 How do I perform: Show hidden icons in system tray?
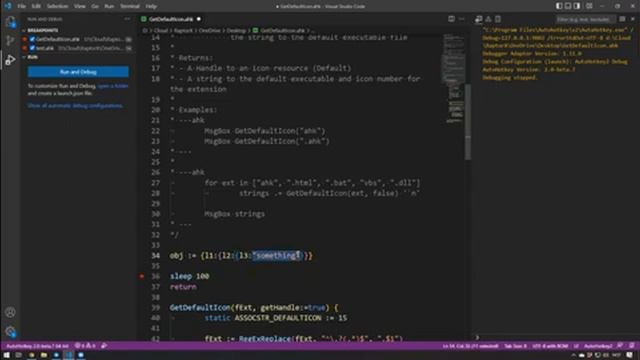pos(573,356)
